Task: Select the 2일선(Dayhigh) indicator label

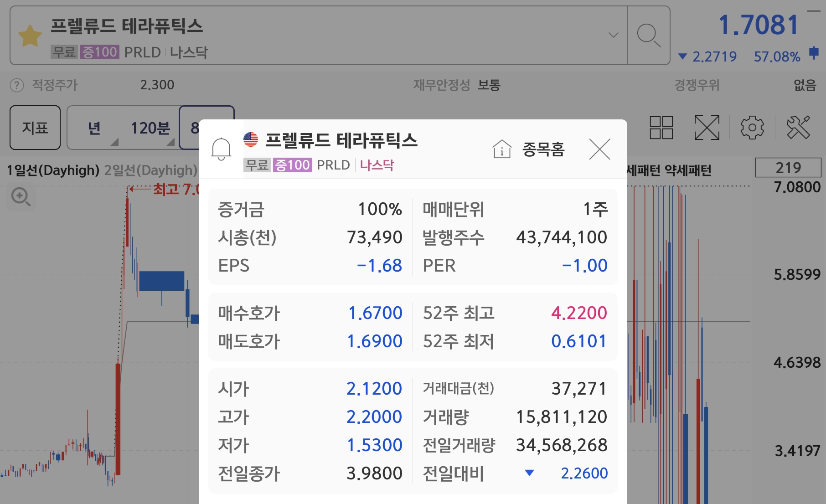Action: pos(150,170)
